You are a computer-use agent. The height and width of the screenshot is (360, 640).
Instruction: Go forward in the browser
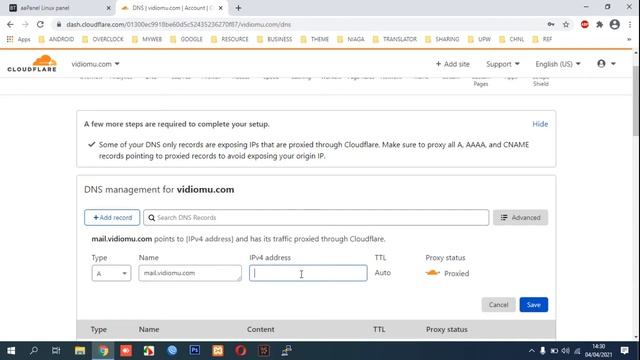(x=25, y=24)
